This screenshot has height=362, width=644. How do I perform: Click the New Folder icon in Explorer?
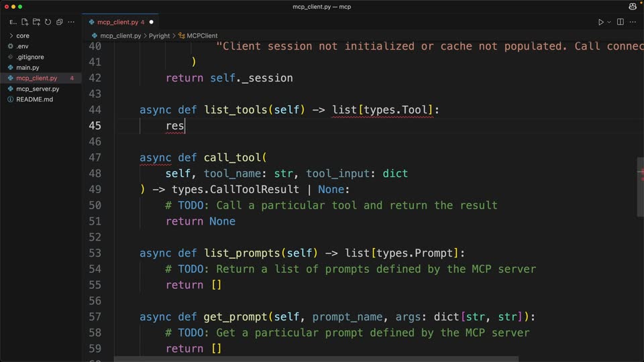pos(36,21)
